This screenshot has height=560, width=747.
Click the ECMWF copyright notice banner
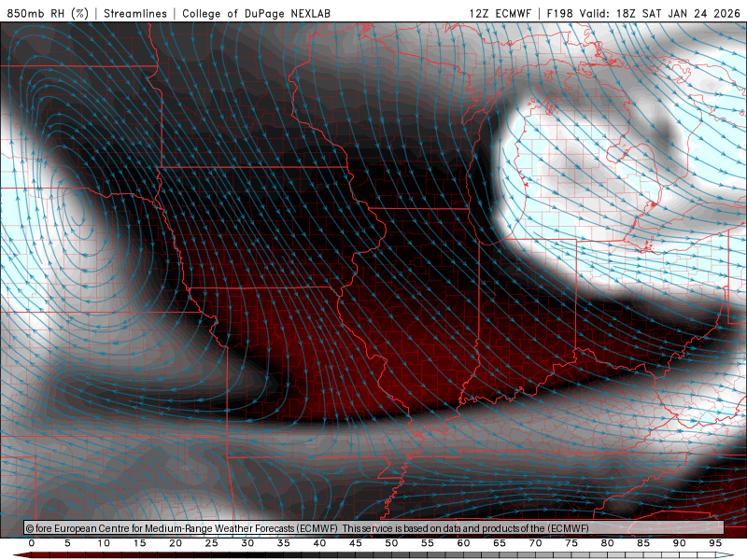click(x=374, y=528)
